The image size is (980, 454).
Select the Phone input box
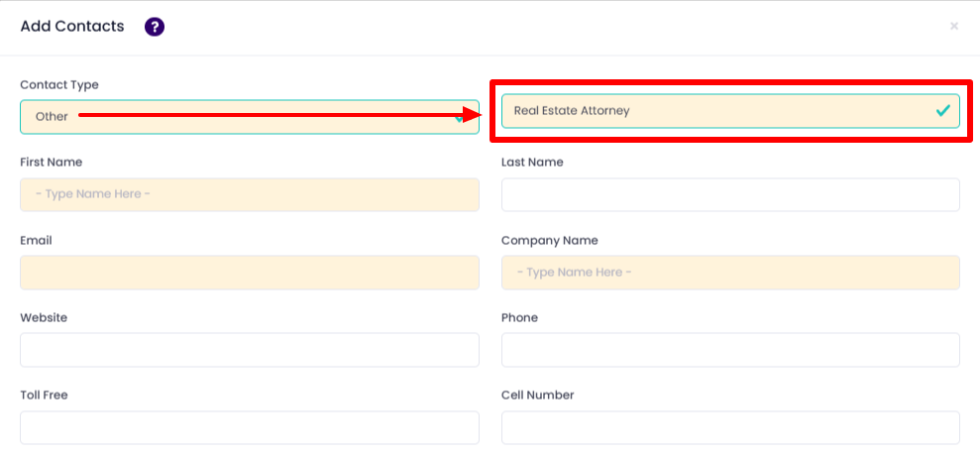tap(730, 350)
